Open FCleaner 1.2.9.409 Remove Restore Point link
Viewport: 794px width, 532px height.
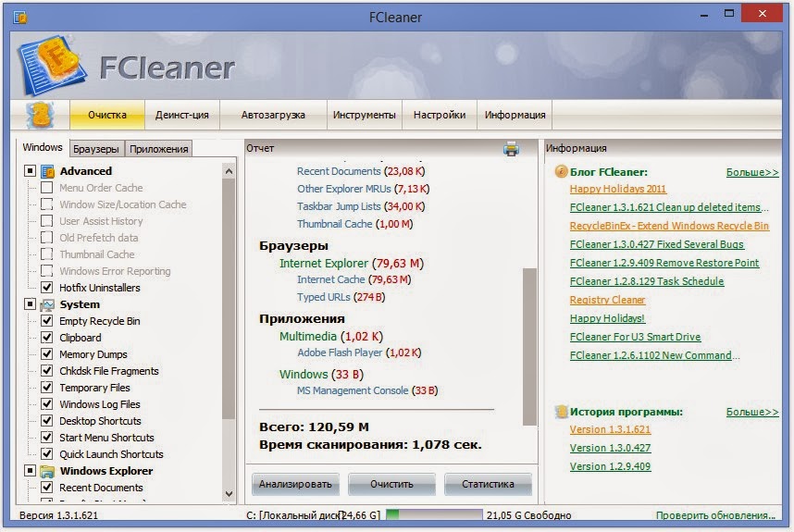pyautogui.click(x=664, y=263)
